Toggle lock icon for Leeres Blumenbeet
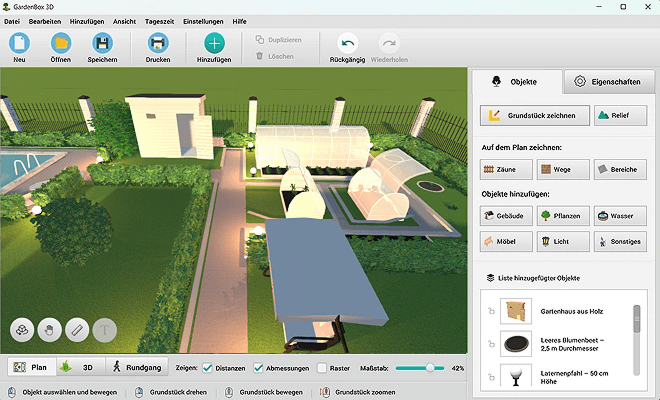Screen dimensions: 660x400 [491, 344]
